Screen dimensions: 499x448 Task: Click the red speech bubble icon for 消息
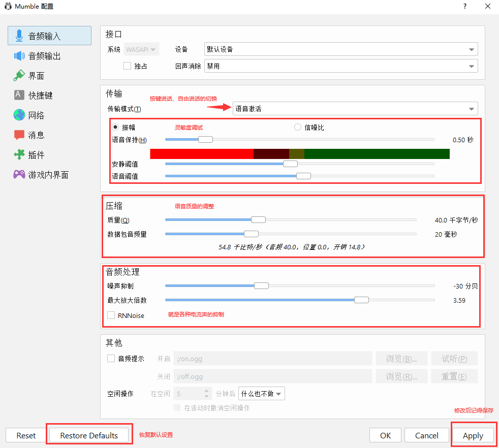point(19,135)
